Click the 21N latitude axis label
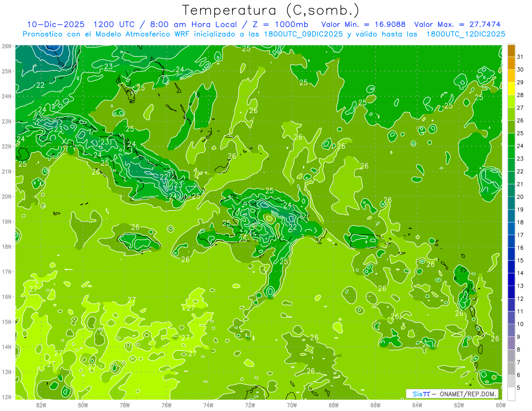 click(x=7, y=171)
